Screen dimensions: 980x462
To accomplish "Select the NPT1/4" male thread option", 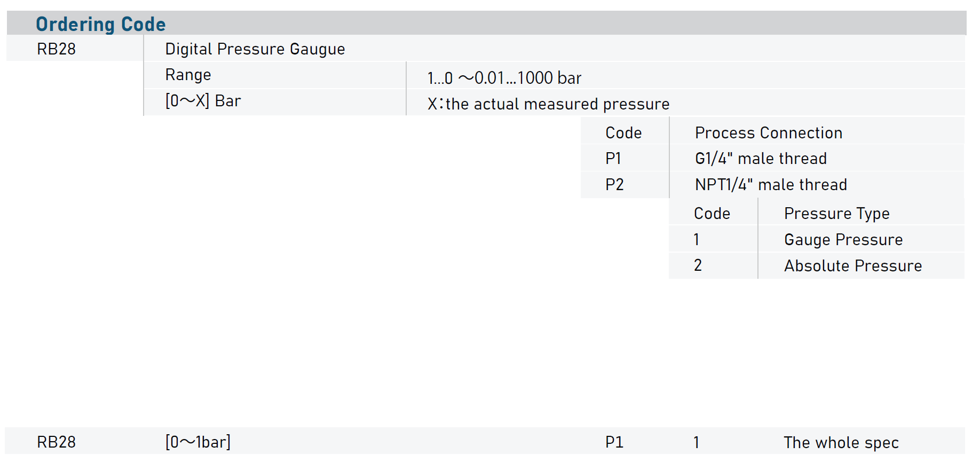I will point(770,185).
